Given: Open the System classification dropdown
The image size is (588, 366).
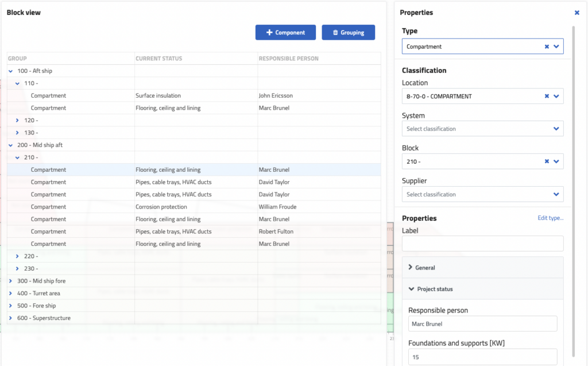Looking at the screenshot, I should (556, 128).
